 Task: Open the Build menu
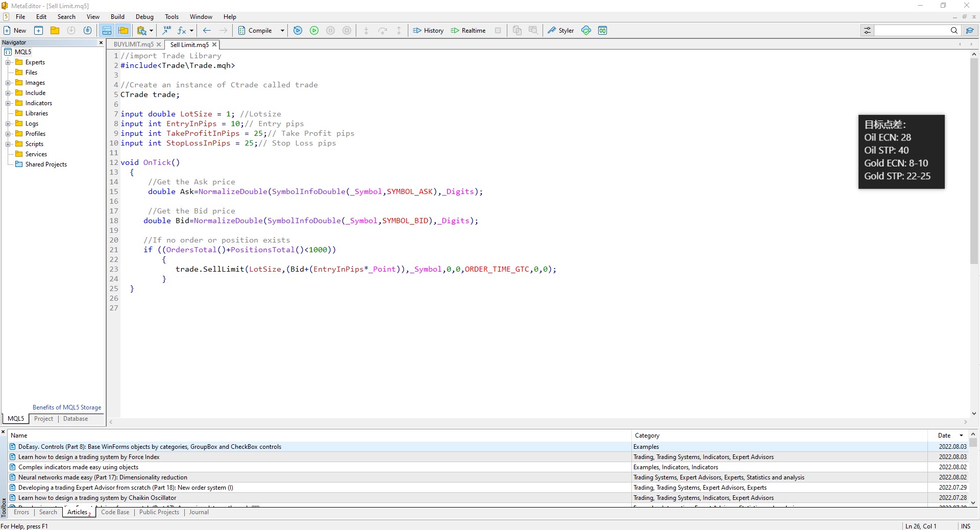click(117, 17)
